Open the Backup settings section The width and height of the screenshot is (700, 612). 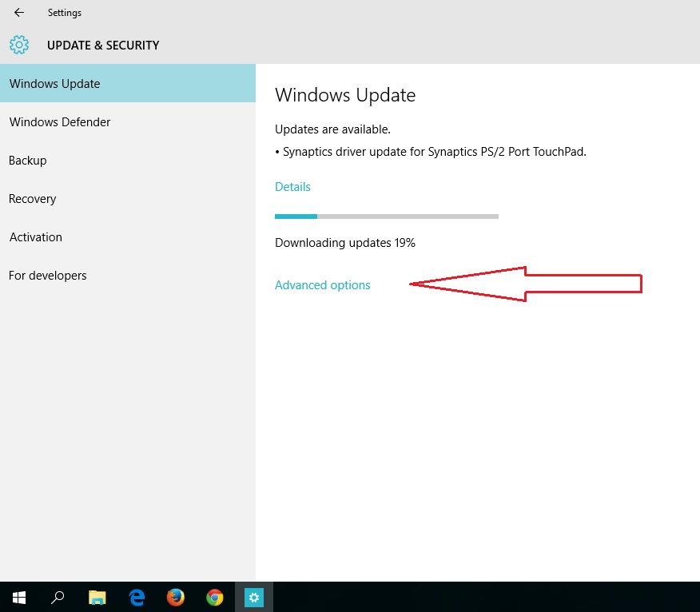click(x=28, y=161)
